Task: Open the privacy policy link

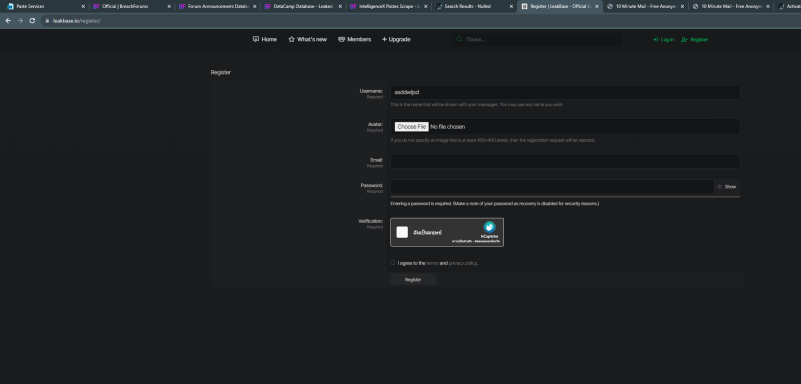Action: click(x=463, y=263)
